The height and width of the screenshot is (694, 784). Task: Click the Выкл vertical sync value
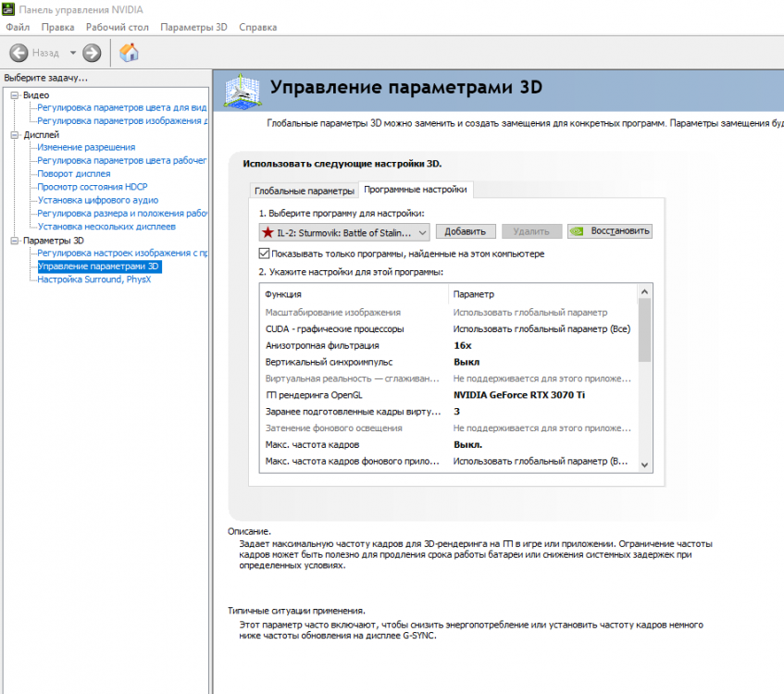click(x=467, y=362)
